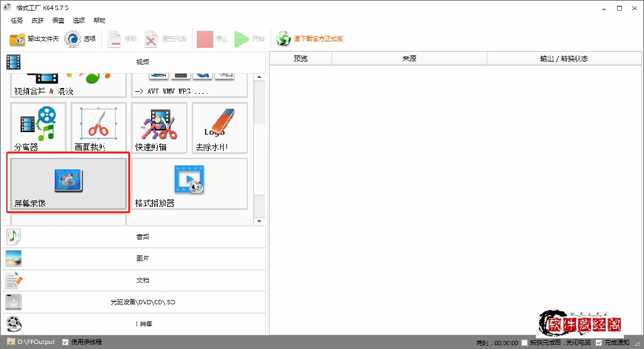Click the 文档 document pencil icon
Viewport: 644px width, 349px height.
[x=13, y=280]
